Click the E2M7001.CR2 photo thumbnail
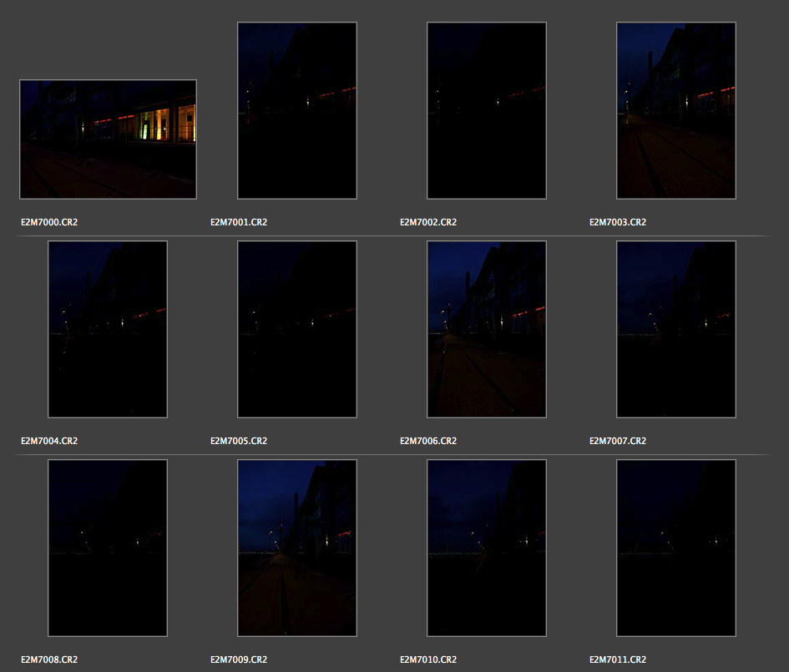Viewport: 789px width, 672px height. 297,111
